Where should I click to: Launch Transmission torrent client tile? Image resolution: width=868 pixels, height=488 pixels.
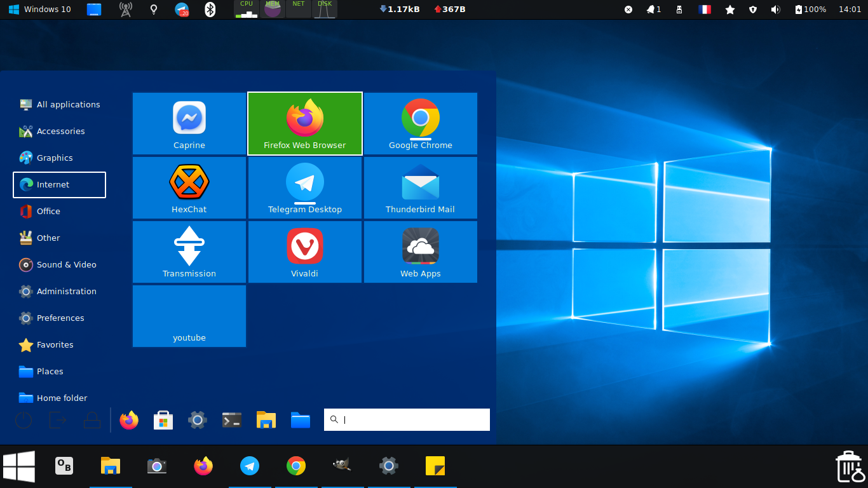pos(189,252)
